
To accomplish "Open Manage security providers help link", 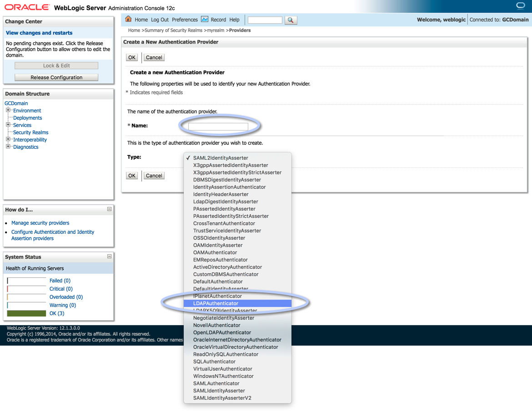I will pyautogui.click(x=40, y=223).
